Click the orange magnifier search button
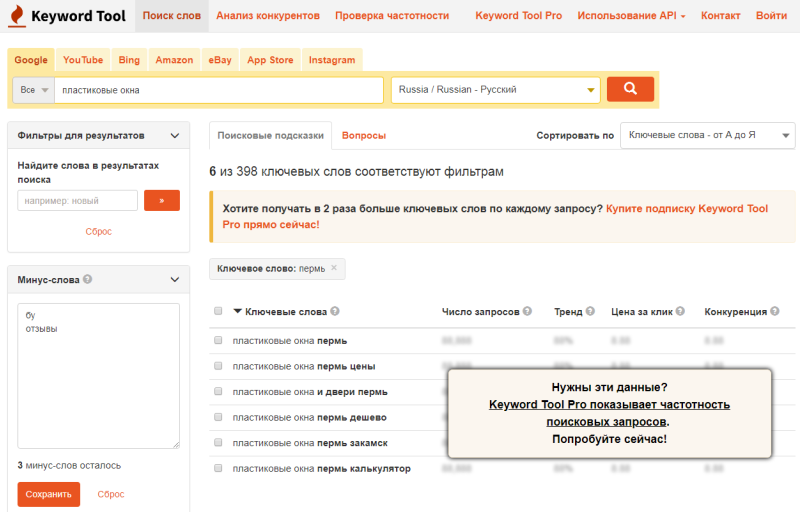The height and width of the screenshot is (512, 800). click(x=630, y=89)
